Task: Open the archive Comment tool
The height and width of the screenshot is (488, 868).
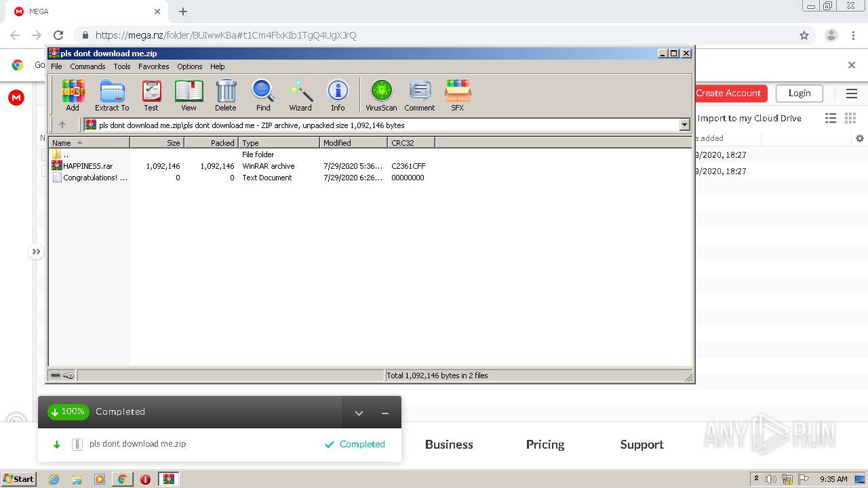Action: point(420,95)
